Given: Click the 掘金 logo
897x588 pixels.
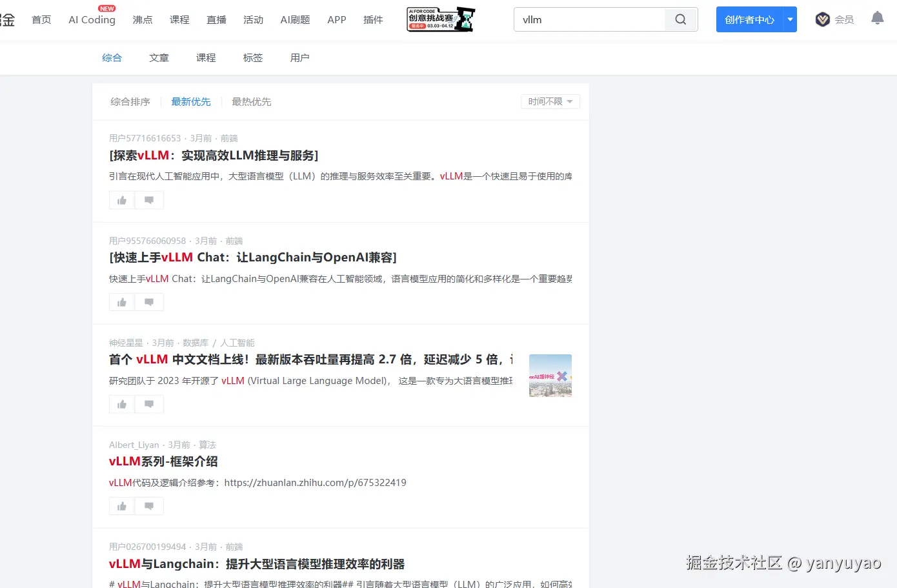Looking at the screenshot, I should pyautogui.click(x=7, y=18).
